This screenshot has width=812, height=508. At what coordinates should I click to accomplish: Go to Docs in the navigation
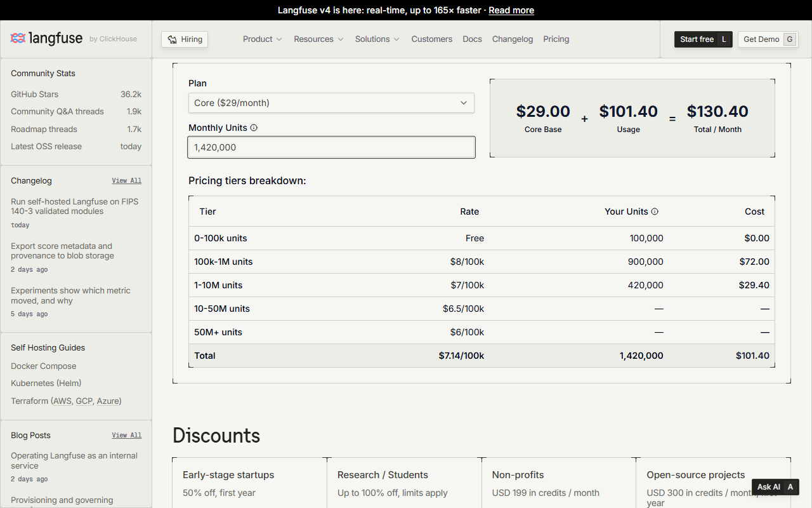pos(473,39)
